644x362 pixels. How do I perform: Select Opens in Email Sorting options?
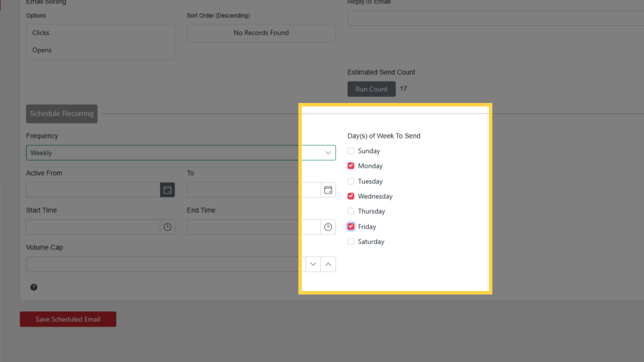click(100, 50)
